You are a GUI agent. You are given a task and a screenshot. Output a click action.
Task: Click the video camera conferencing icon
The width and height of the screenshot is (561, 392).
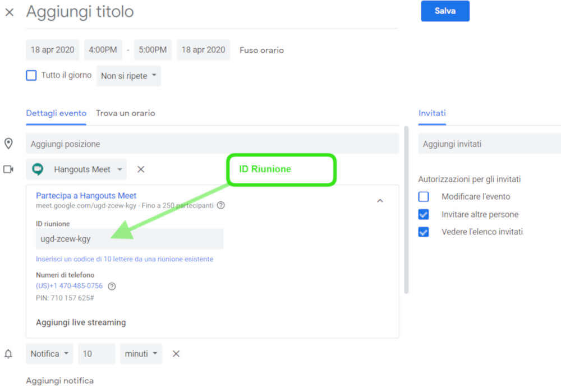[x=8, y=169]
